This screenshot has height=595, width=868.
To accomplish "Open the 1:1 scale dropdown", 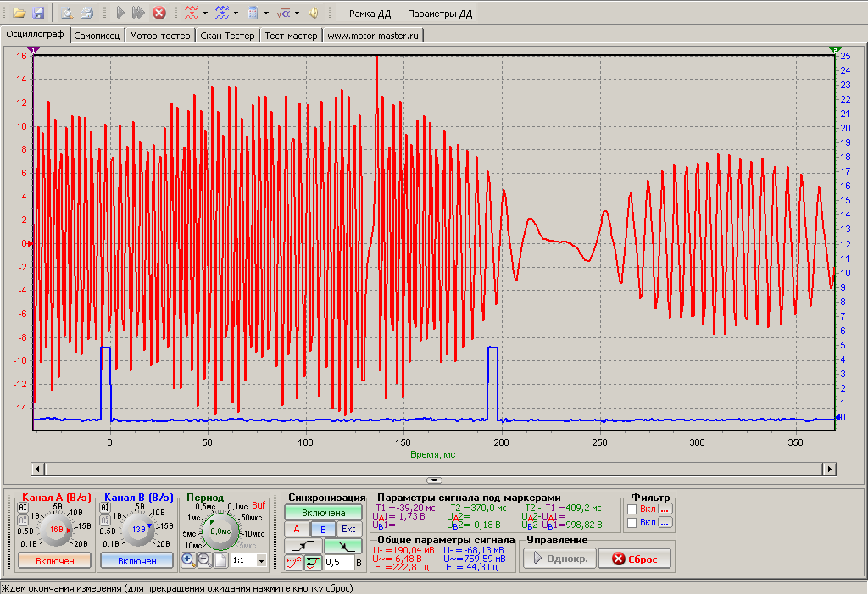I will [260, 561].
